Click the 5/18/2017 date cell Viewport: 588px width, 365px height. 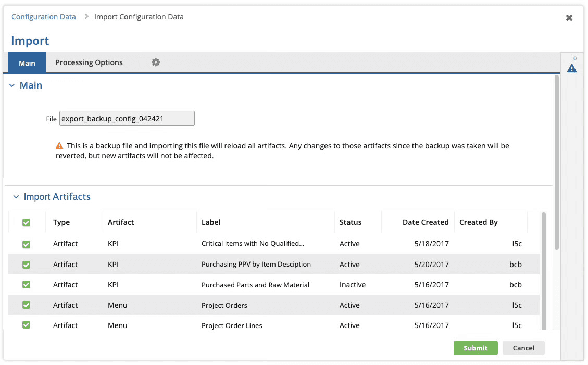tap(431, 244)
